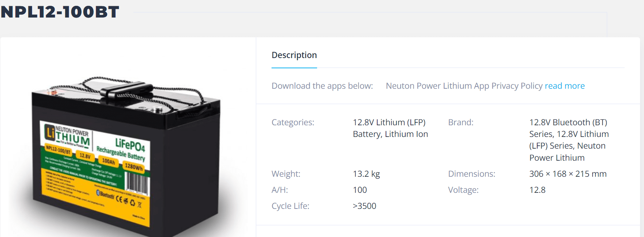Image resolution: width=644 pixels, height=237 pixels.
Task: Click the NPL12-100BT product title
Action: tap(60, 12)
